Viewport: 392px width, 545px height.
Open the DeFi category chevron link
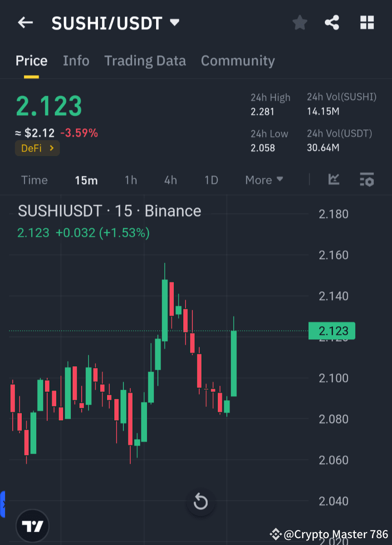37,148
